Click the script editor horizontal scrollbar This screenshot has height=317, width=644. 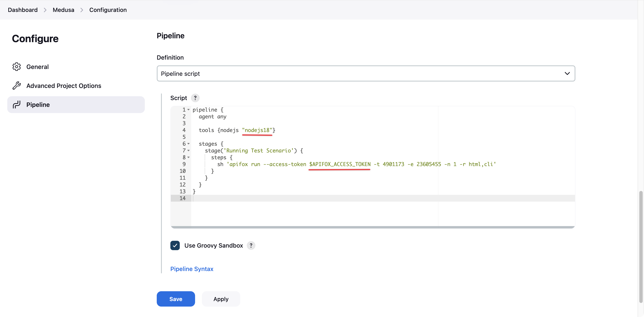tap(372, 227)
